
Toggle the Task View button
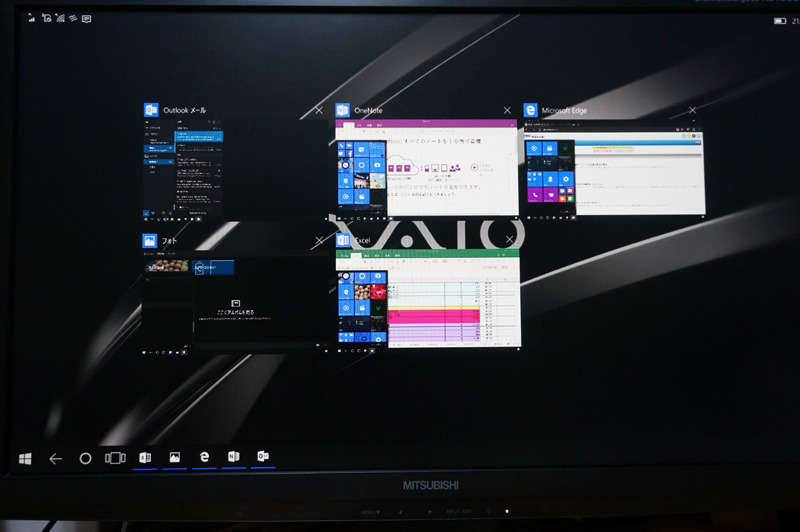(115, 458)
